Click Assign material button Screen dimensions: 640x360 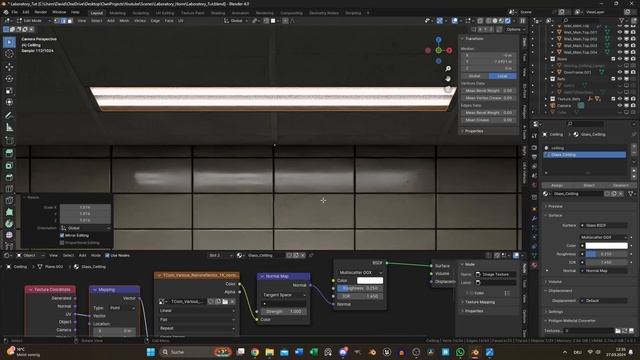pos(557,185)
